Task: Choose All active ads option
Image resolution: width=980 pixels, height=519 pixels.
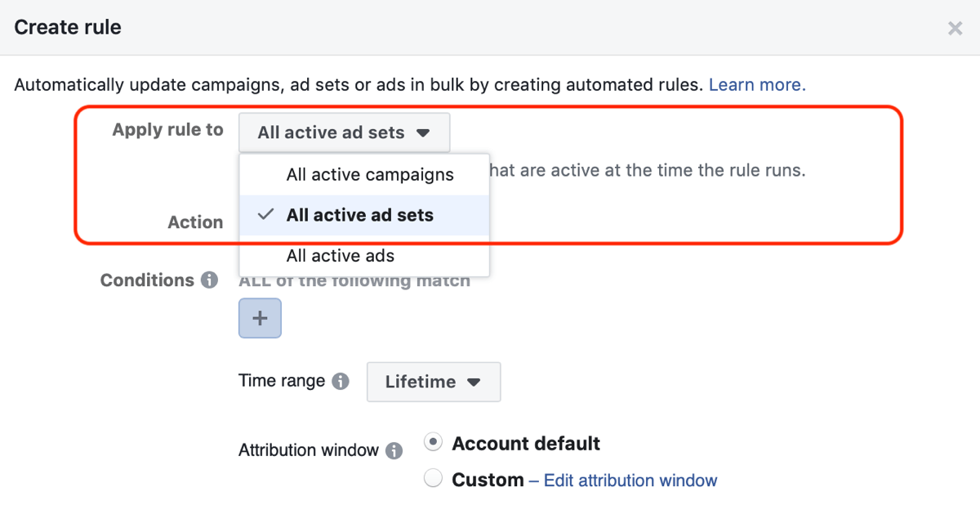Action: tap(340, 255)
